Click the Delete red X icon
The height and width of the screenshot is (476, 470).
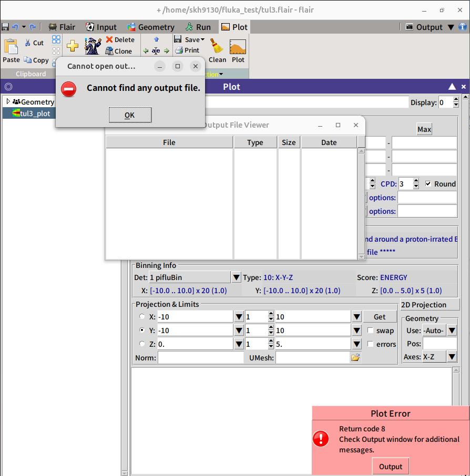109,40
